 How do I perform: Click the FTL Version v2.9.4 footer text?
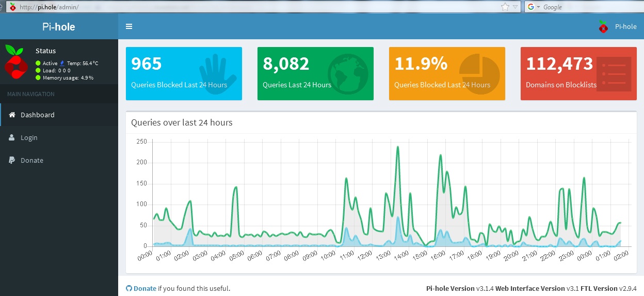pos(608,288)
